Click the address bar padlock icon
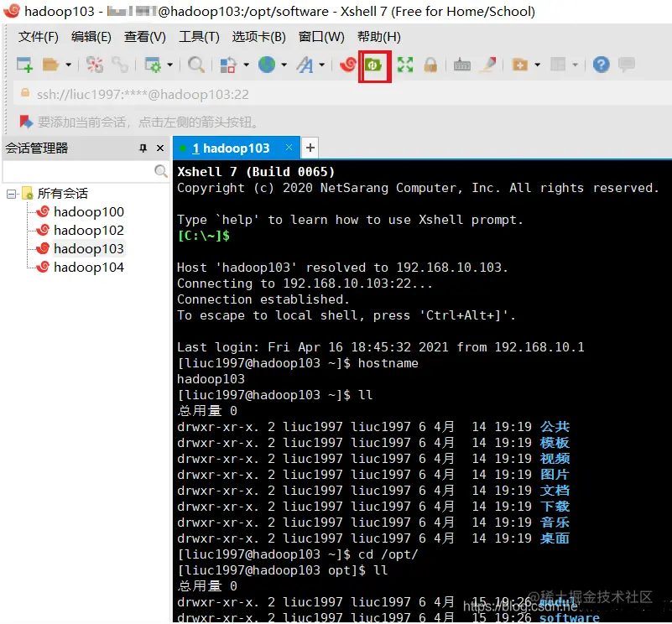 coord(25,93)
